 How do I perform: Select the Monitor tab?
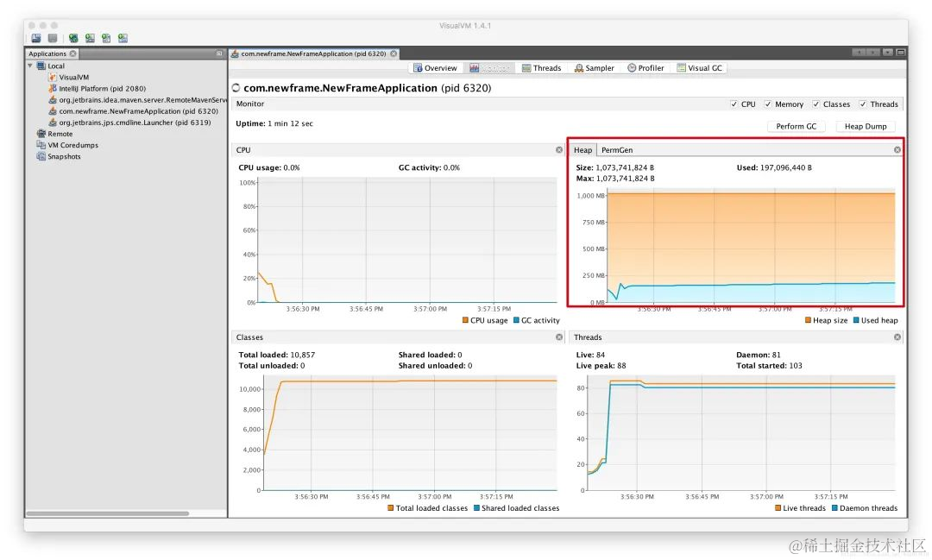[x=490, y=68]
